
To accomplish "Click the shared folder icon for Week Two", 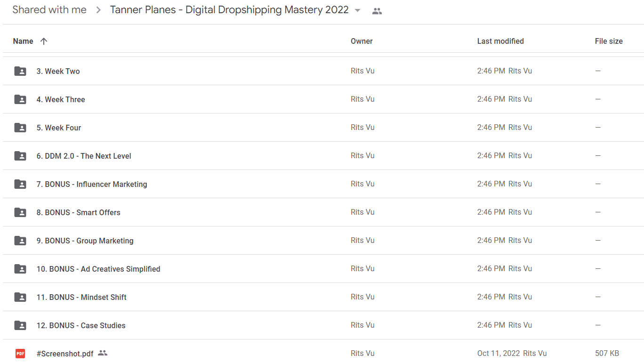I will (20, 71).
